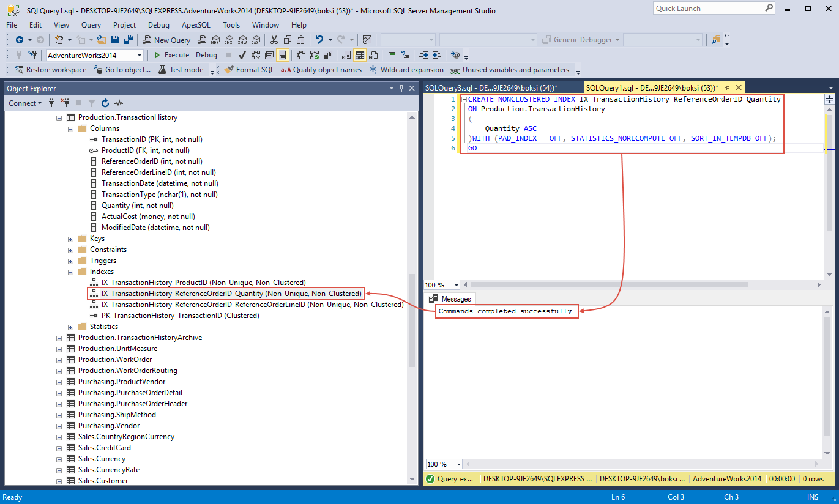Click the Save All icon
This screenshot has width=839, height=504.
(128, 40)
